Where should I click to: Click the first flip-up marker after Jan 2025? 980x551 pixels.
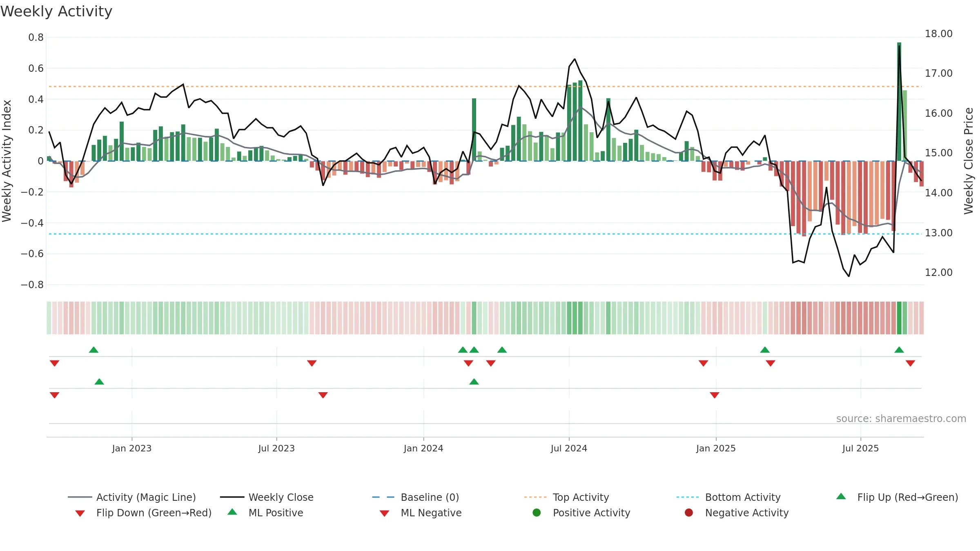(x=765, y=350)
